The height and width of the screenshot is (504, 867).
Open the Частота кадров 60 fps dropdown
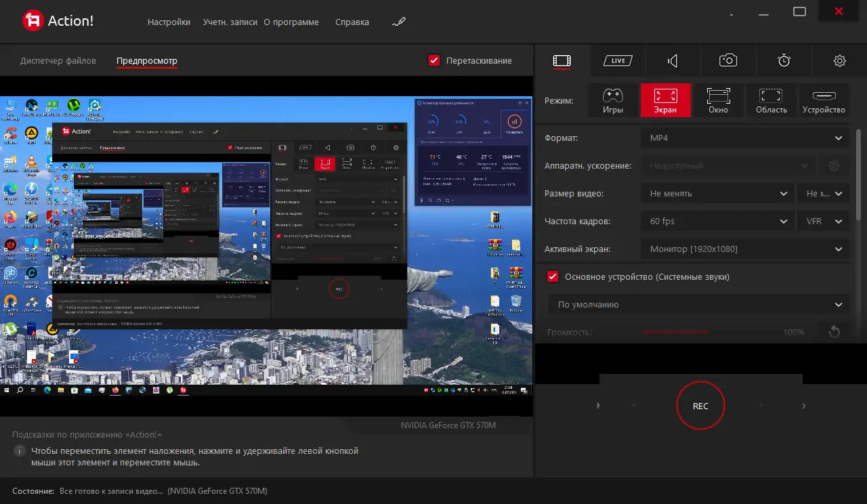pos(717,222)
